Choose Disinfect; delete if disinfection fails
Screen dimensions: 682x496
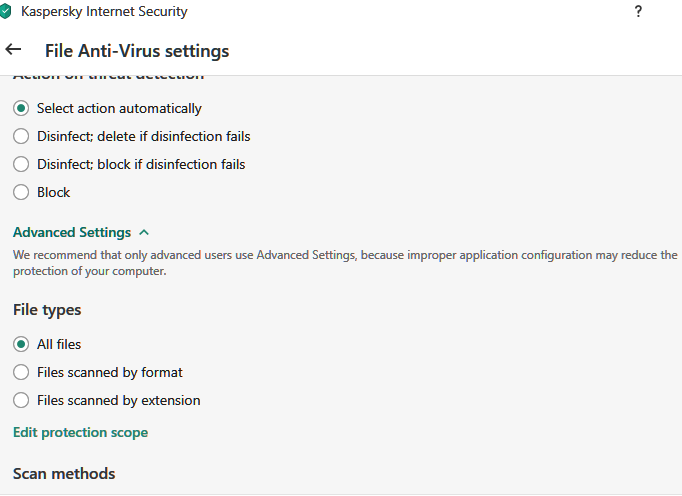tap(21, 136)
